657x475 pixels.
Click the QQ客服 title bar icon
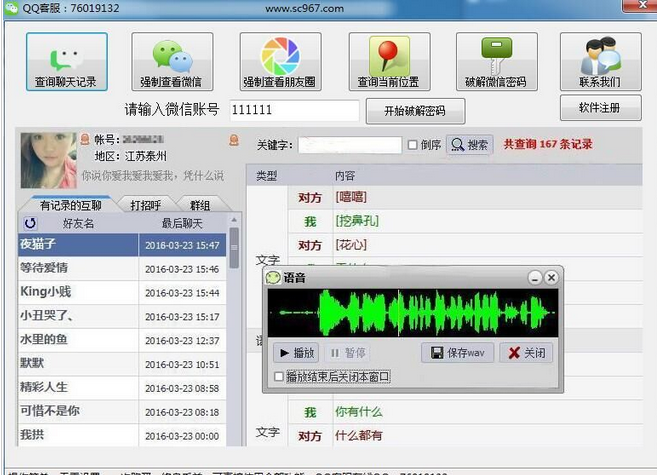click(11, 8)
